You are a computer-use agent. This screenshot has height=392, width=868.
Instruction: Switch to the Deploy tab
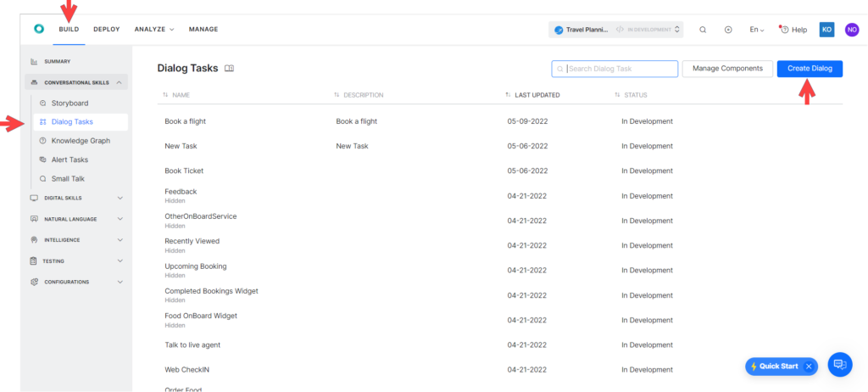(x=106, y=29)
